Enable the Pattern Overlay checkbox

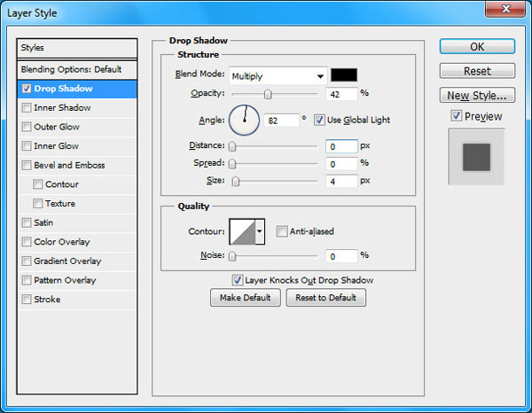27,280
